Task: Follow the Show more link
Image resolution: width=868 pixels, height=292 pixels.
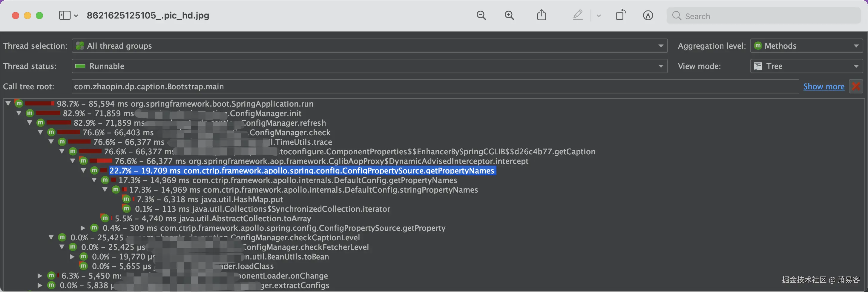Action: click(x=824, y=87)
